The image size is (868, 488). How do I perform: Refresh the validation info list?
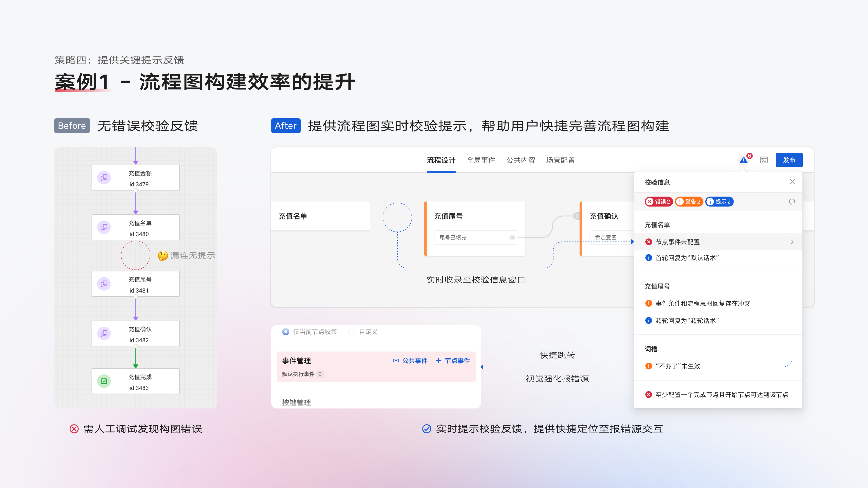(792, 201)
